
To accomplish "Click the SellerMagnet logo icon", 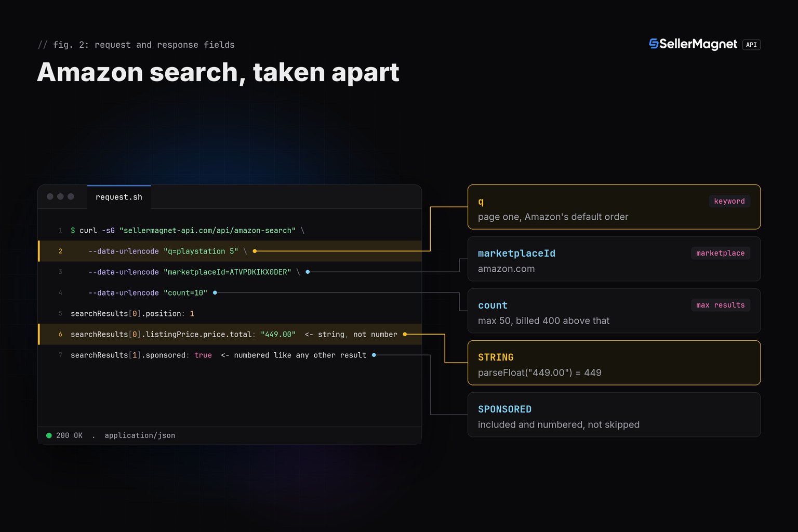I will point(654,44).
